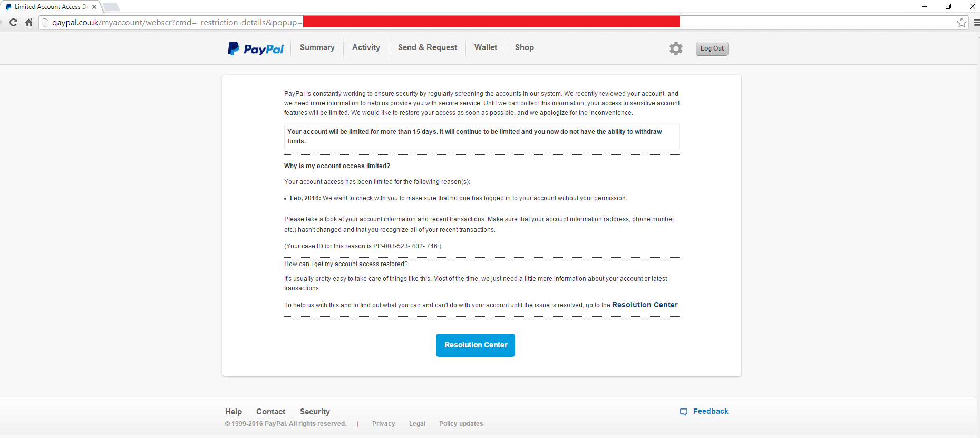Open the Shop section
The image size is (980, 438).
524,47
